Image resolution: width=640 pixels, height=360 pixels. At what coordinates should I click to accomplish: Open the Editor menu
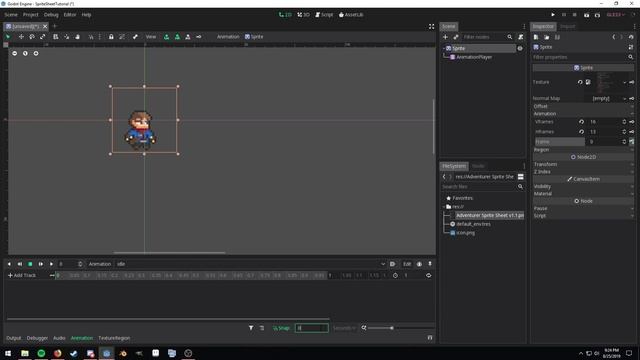[x=70, y=15]
